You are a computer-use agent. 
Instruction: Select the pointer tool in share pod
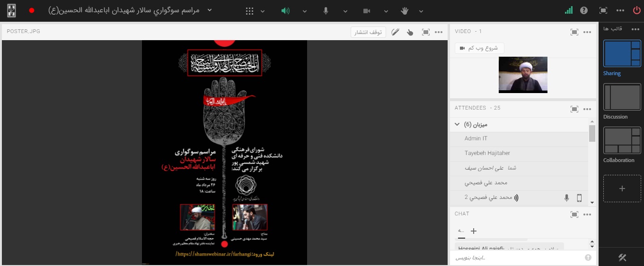pyautogui.click(x=410, y=32)
